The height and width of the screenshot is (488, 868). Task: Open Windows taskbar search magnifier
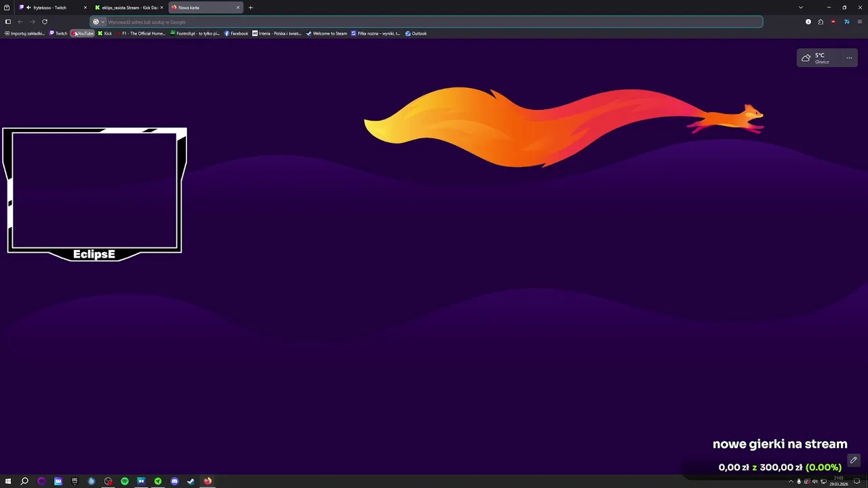pos(24,481)
